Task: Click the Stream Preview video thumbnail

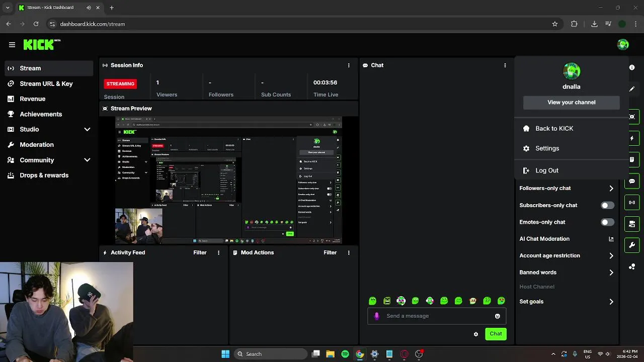Action: coord(229,181)
